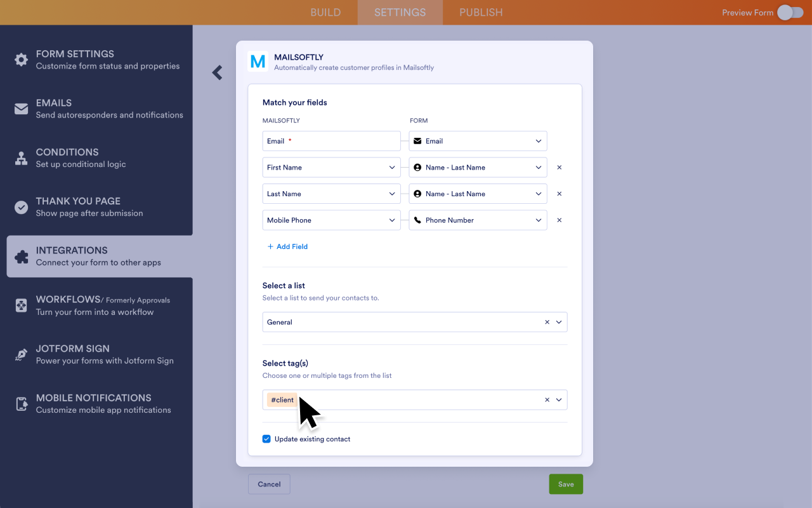Switch to the PUBLISH tab

click(480, 12)
